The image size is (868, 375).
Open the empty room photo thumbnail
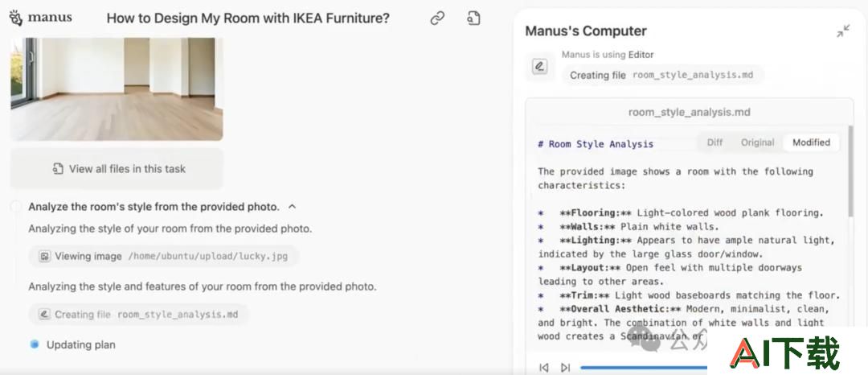point(117,89)
